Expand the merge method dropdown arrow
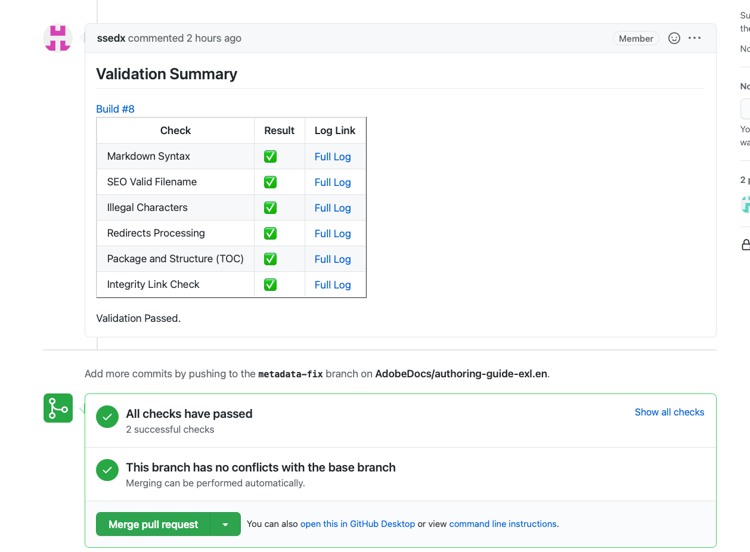 click(x=226, y=524)
